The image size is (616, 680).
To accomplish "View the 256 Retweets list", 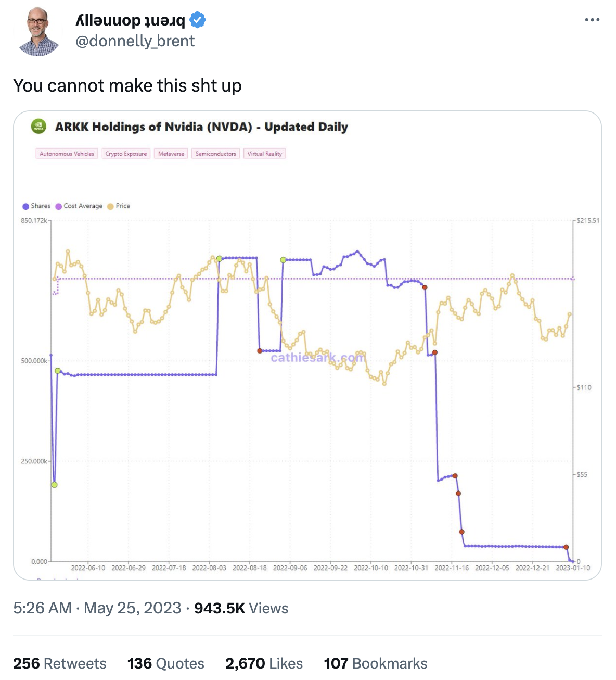I will tap(60, 663).
